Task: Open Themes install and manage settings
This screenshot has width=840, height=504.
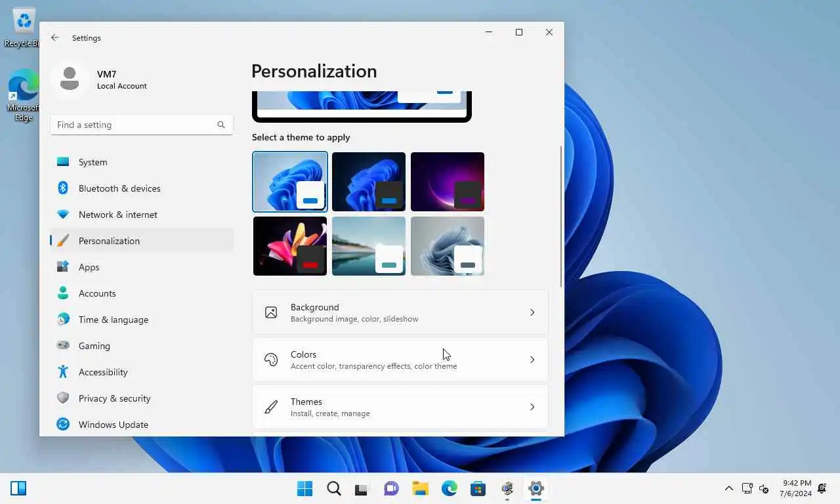Action: (400, 407)
